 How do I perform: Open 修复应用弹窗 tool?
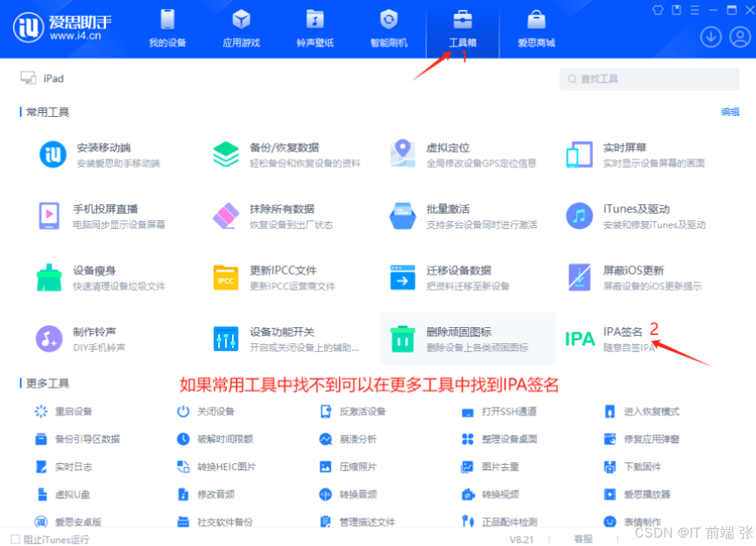pyautogui.click(x=642, y=439)
